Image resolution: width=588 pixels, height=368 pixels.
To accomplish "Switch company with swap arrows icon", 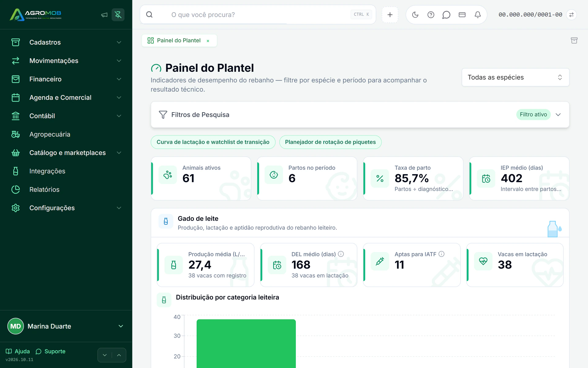I will point(571,15).
